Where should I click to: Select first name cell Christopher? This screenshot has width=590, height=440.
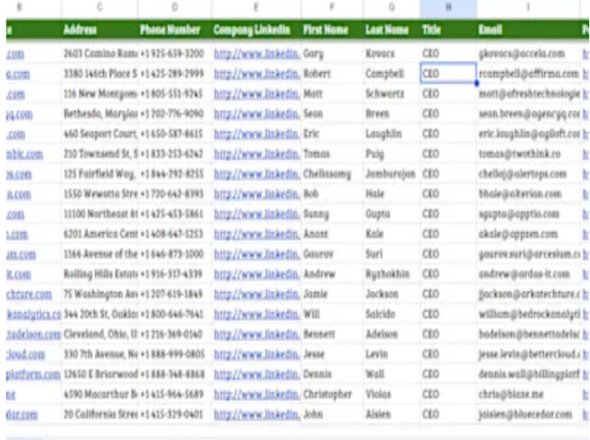point(332,394)
